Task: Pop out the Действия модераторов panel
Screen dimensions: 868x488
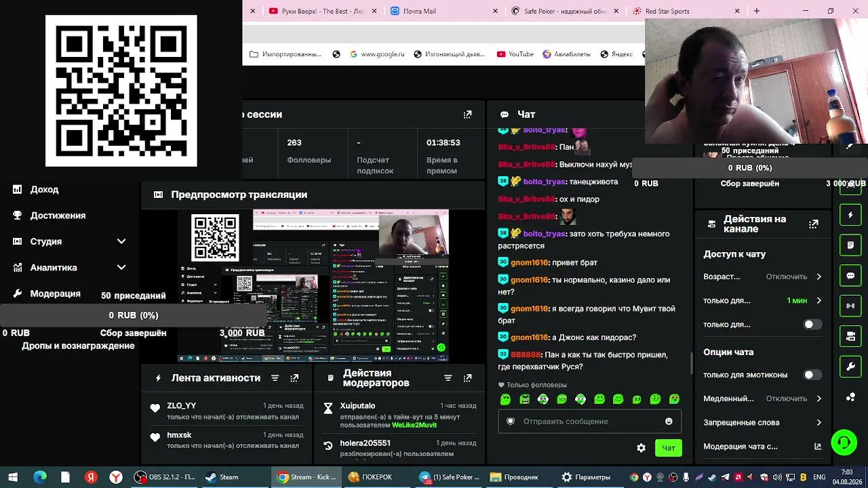Action: 467,378
